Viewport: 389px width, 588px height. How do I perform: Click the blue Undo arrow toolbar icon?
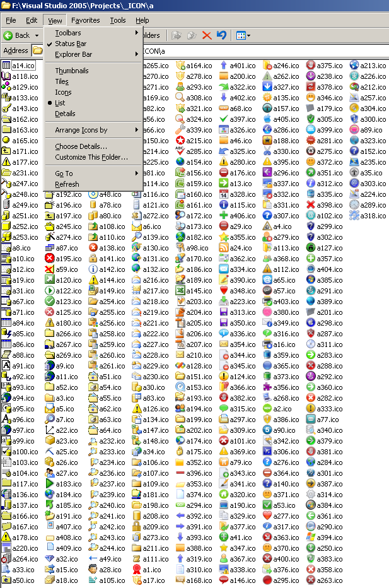click(x=221, y=35)
